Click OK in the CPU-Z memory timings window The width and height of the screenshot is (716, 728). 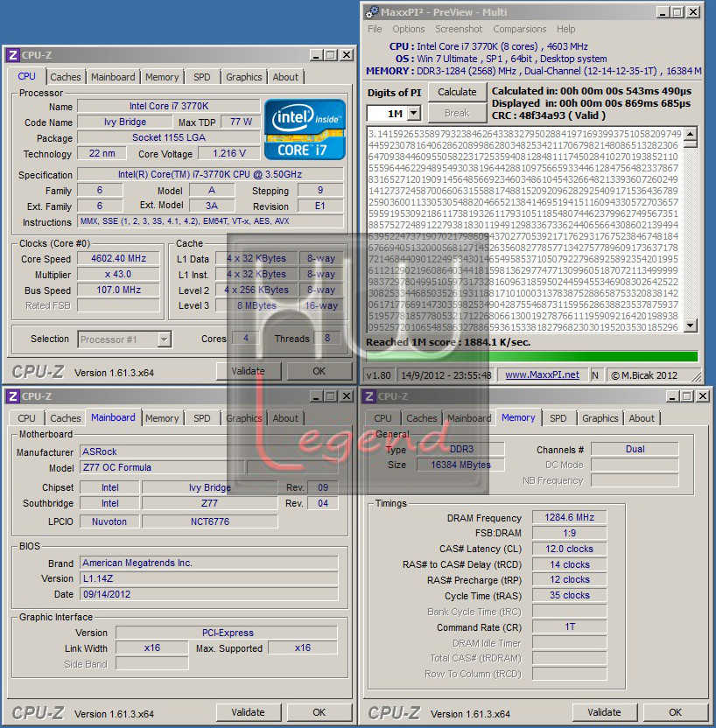click(675, 712)
